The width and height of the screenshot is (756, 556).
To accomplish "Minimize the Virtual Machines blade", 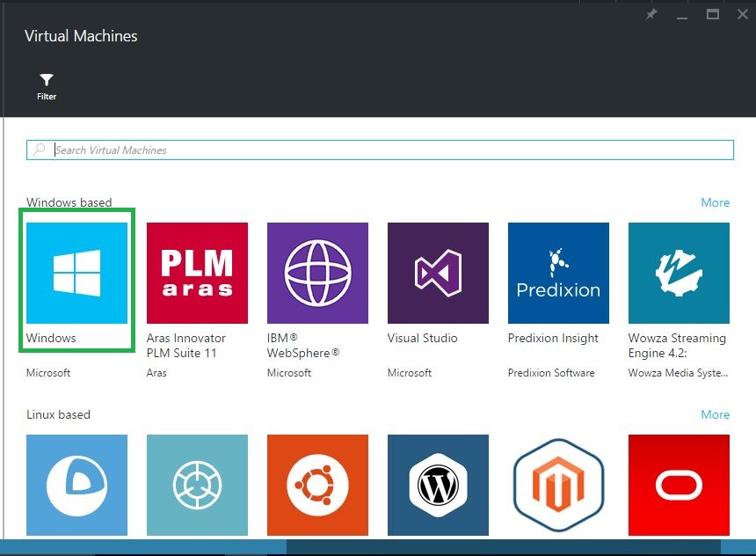I will click(x=682, y=18).
